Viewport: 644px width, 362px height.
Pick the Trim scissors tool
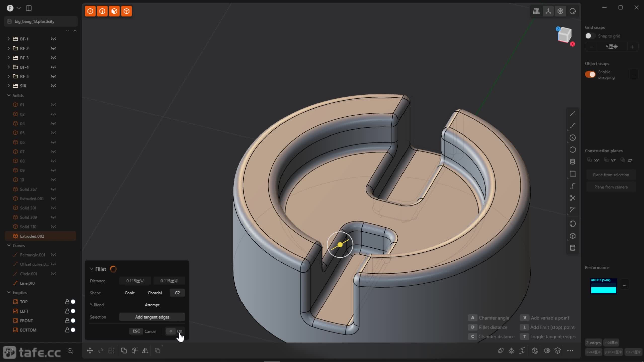click(x=572, y=198)
